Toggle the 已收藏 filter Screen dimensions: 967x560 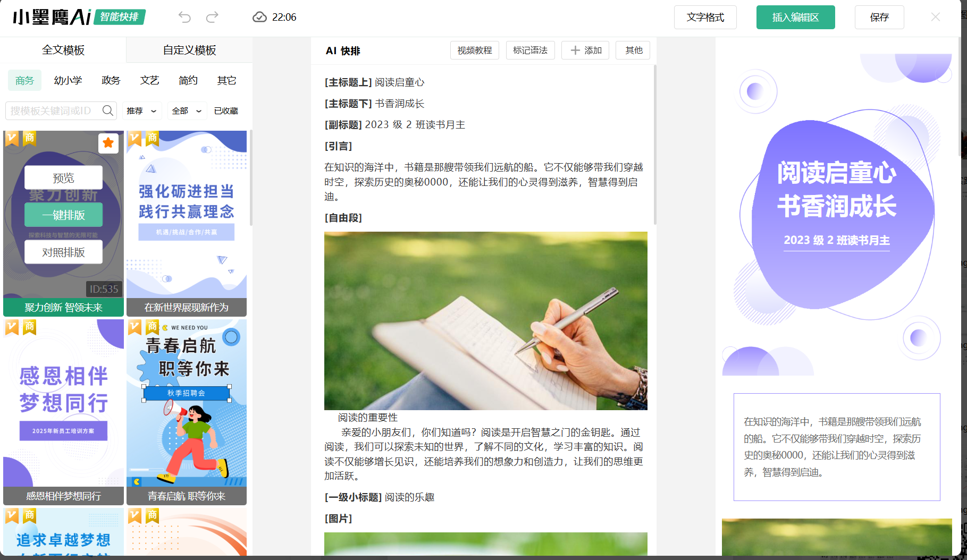point(226,111)
